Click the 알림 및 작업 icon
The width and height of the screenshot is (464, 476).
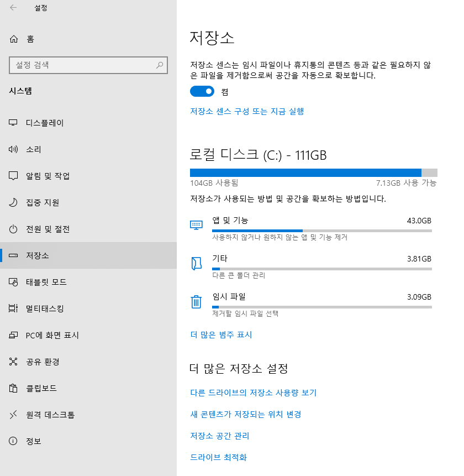click(13, 176)
